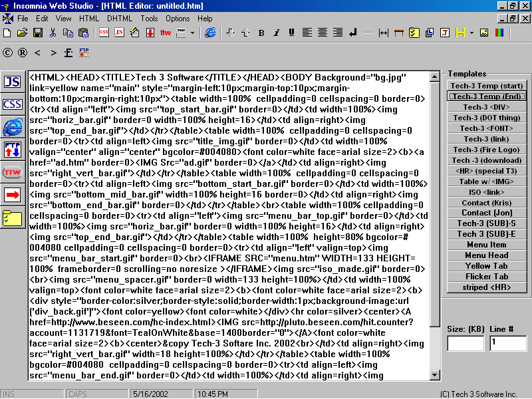Toggle underline formatting in the toolbar
532x399 pixels.
[291, 33]
